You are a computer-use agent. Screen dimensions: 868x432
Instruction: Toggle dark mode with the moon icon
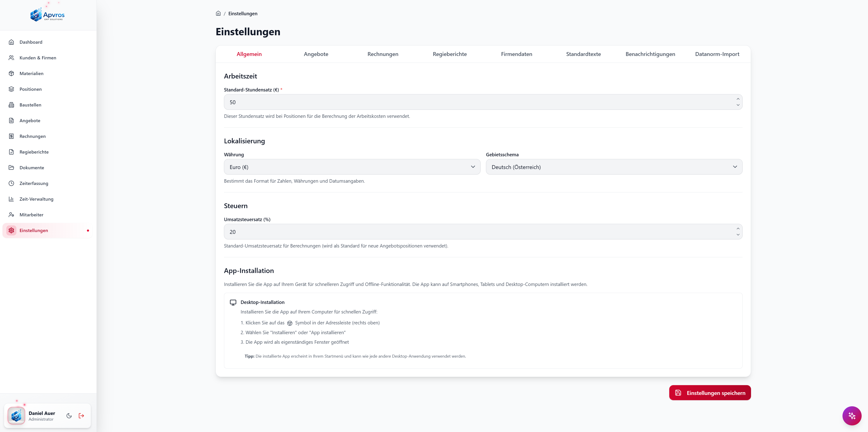tap(69, 415)
